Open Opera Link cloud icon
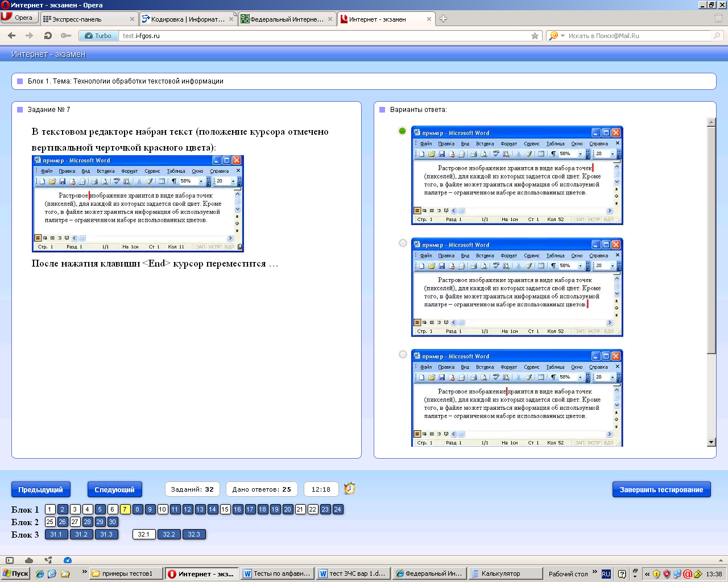This screenshot has width=728, height=582. (x=29, y=560)
